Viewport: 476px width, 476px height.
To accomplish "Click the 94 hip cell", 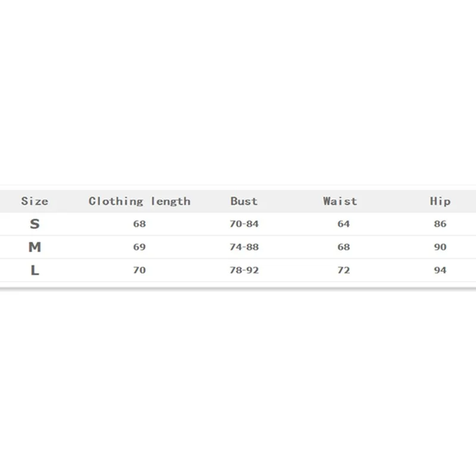I will [x=440, y=270].
